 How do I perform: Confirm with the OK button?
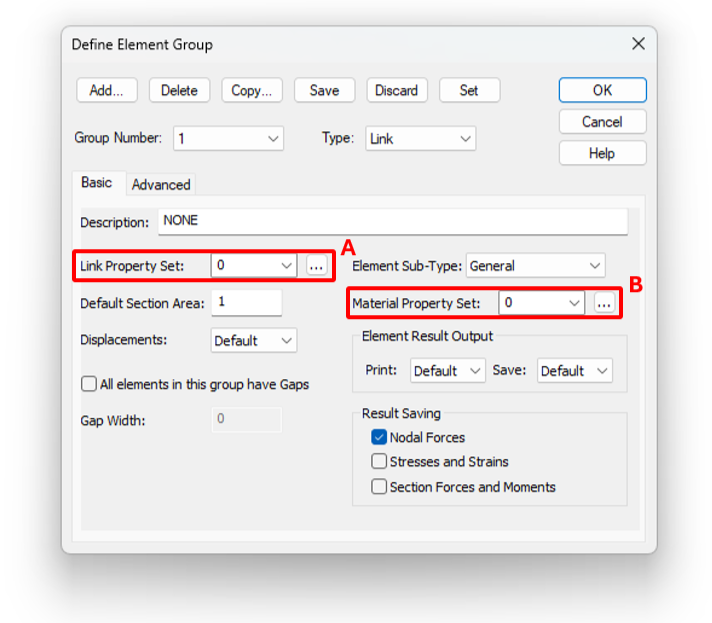[x=602, y=90]
